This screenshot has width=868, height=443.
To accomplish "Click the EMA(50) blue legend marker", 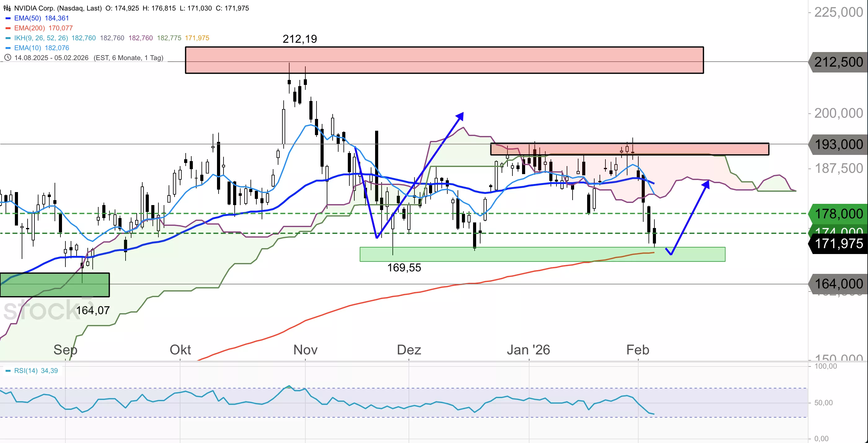I will pyautogui.click(x=8, y=18).
